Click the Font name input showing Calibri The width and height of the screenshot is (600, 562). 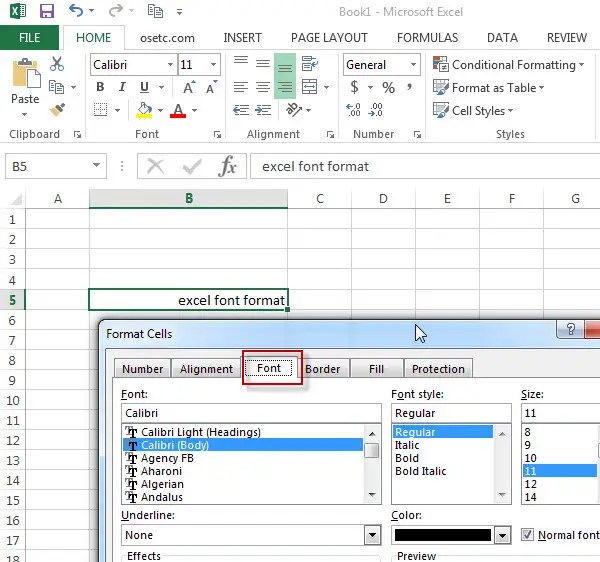pyautogui.click(x=251, y=413)
